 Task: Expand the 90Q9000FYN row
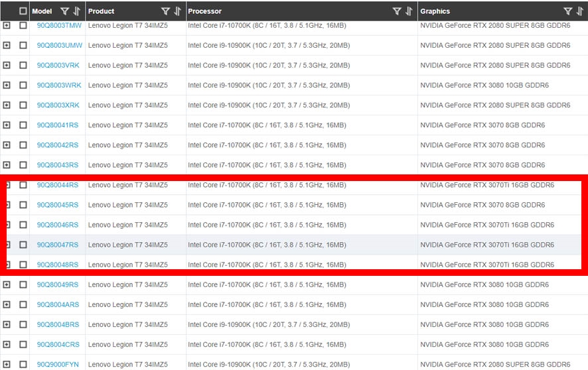click(7, 364)
